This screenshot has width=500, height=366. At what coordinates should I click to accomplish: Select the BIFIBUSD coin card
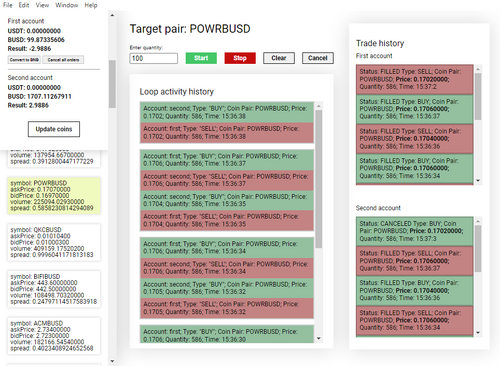tap(54, 289)
